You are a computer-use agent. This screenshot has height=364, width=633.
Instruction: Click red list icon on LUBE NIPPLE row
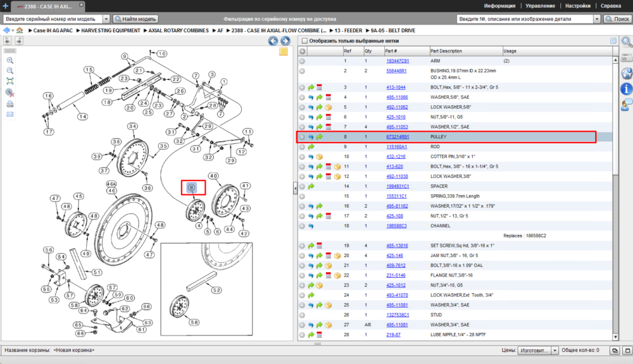tap(320, 334)
